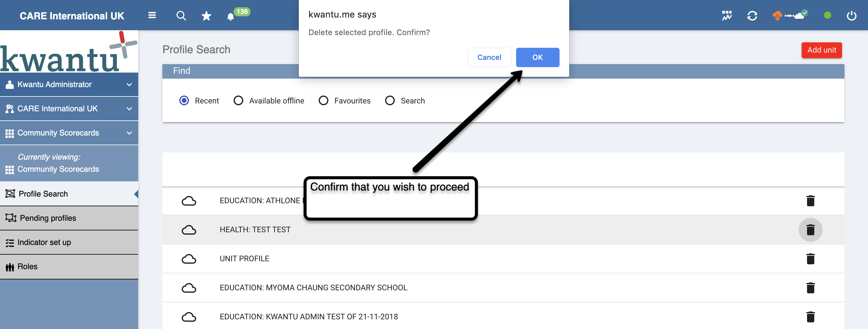Expand CARE International UK sidebar menu
This screenshot has height=329, width=868.
click(x=129, y=109)
